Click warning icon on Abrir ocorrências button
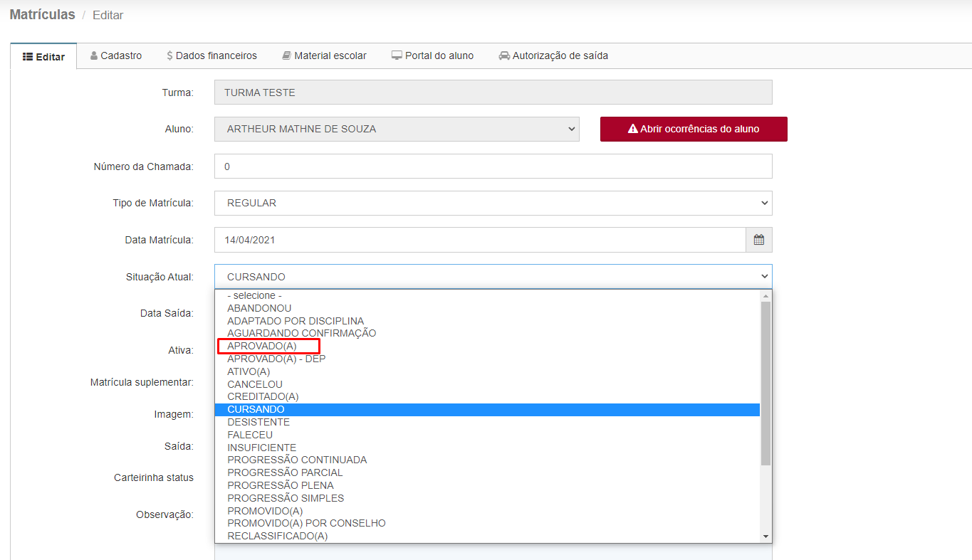The width and height of the screenshot is (972, 560). coord(632,130)
